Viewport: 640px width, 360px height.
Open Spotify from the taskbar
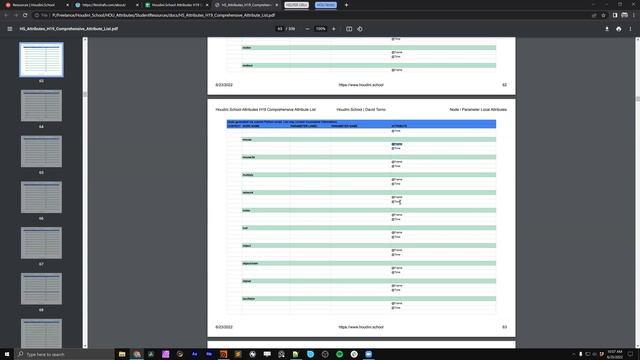coord(340,354)
